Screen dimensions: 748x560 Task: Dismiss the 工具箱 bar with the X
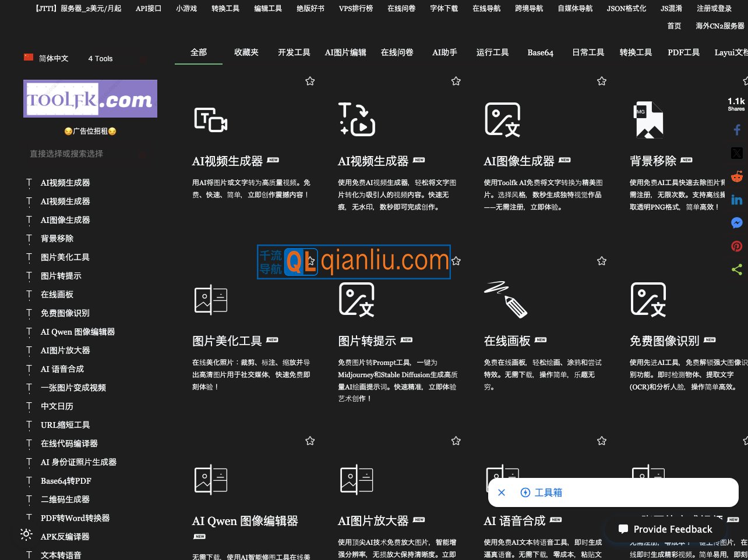click(x=502, y=492)
